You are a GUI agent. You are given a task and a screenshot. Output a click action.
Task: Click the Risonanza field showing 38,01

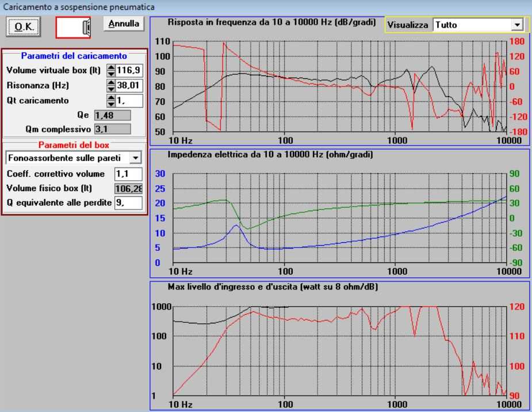[x=129, y=86]
